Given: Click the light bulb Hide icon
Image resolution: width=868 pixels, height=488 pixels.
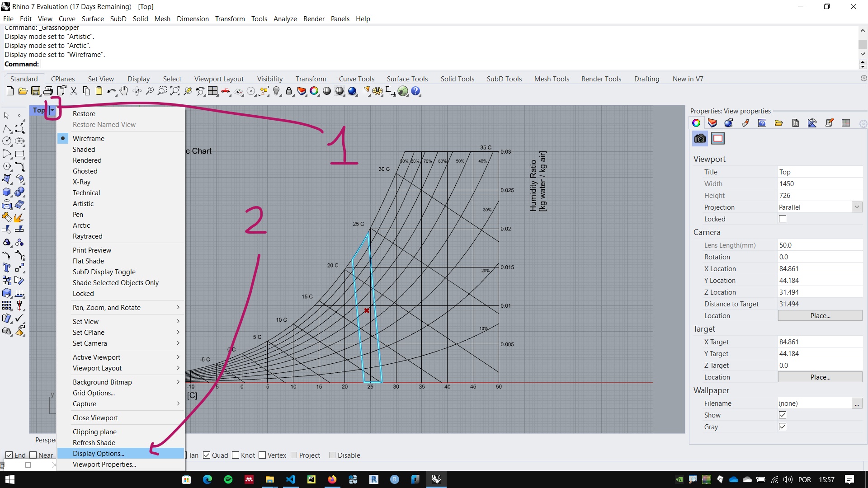Looking at the screenshot, I should (x=277, y=91).
